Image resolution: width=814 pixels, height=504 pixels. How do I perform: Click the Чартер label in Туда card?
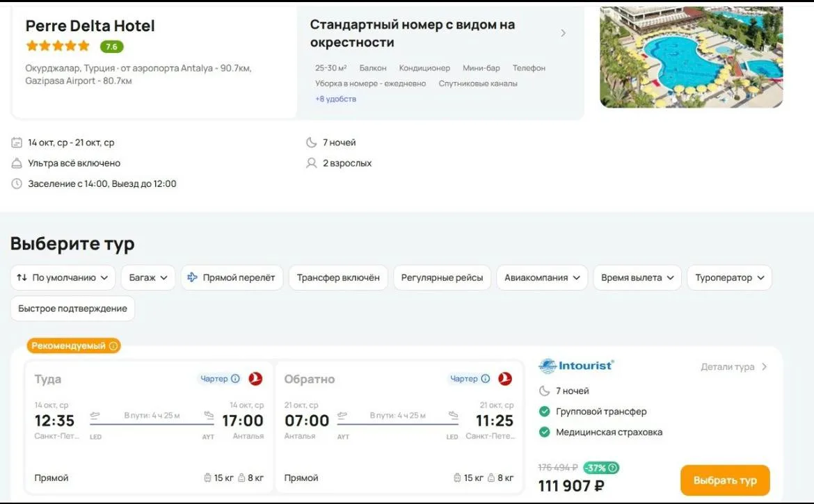(214, 378)
